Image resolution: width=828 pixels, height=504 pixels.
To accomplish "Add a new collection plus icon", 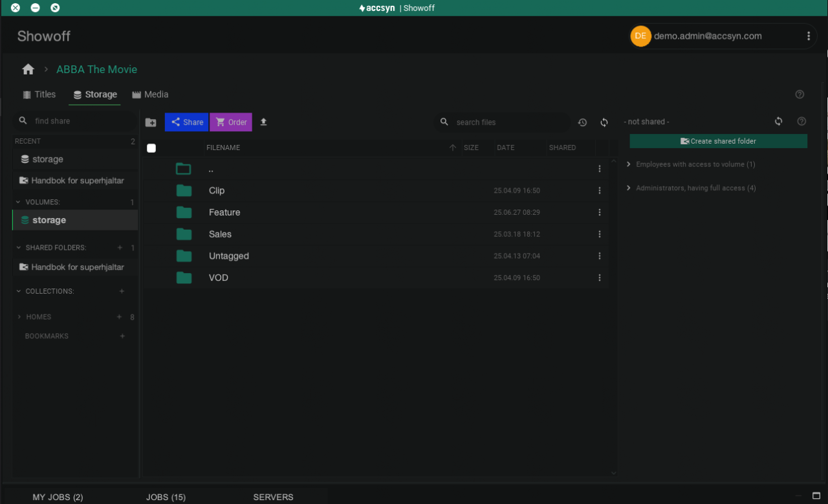I will coord(122,291).
